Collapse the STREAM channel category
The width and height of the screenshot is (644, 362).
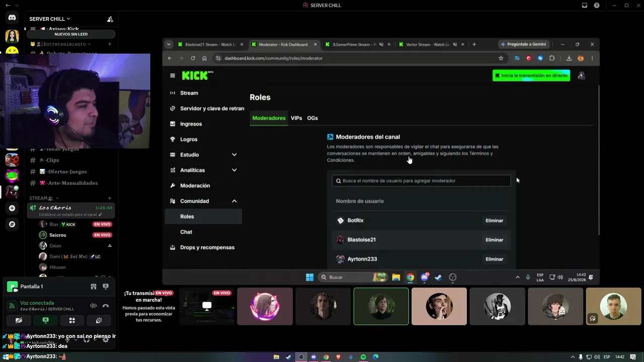tap(44, 198)
